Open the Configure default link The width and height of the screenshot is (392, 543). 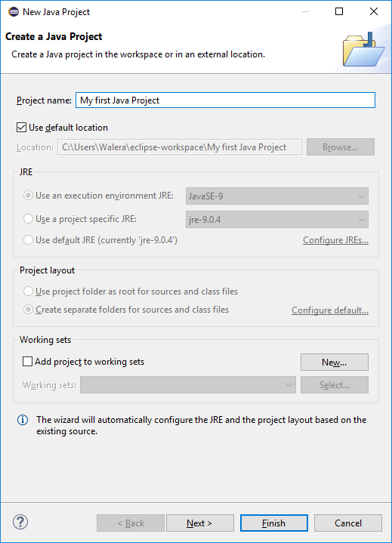(x=330, y=310)
